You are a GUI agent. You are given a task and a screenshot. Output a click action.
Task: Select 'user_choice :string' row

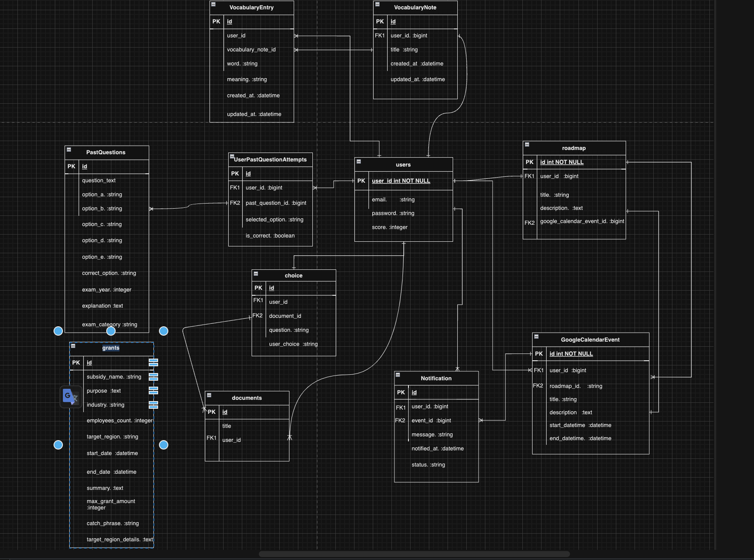tap(294, 344)
